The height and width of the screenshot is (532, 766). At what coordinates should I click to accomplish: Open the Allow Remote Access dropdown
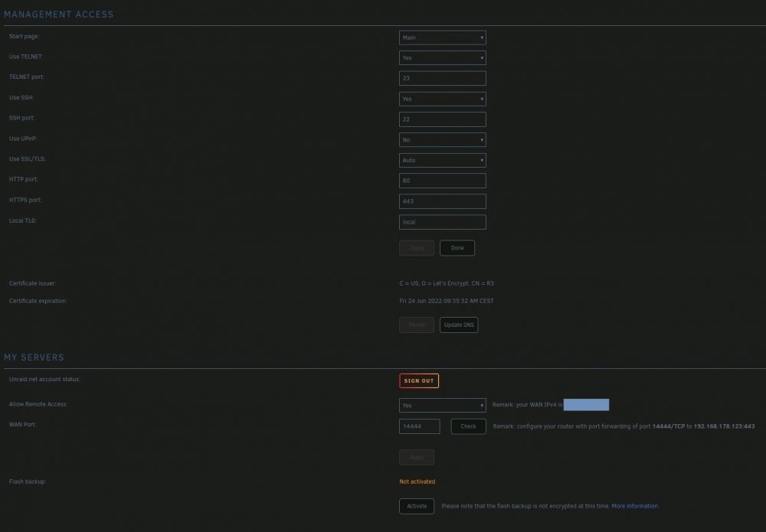coord(443,406)
